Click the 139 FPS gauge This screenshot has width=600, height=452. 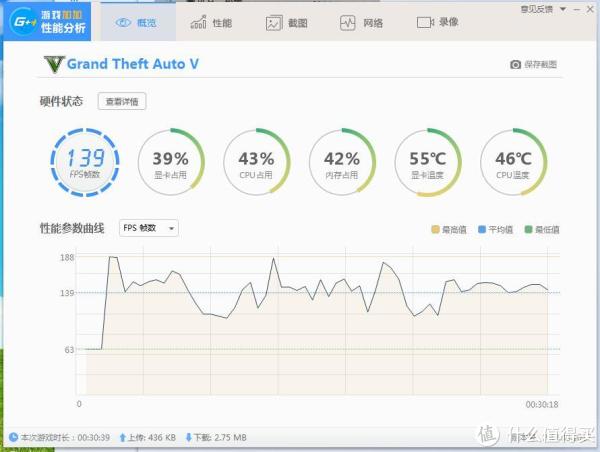click(85, 162)
